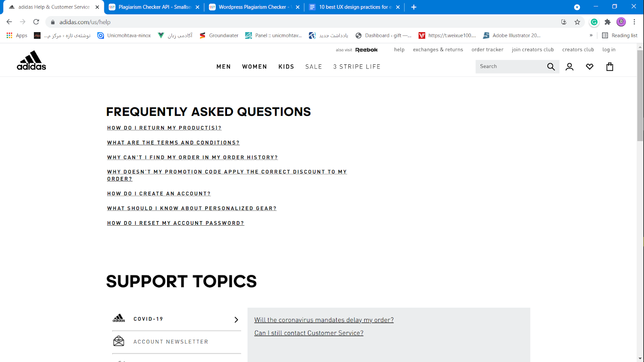Open the MEN navigation menu
Viewport: 644px width, 362px height.
(223, 67)
